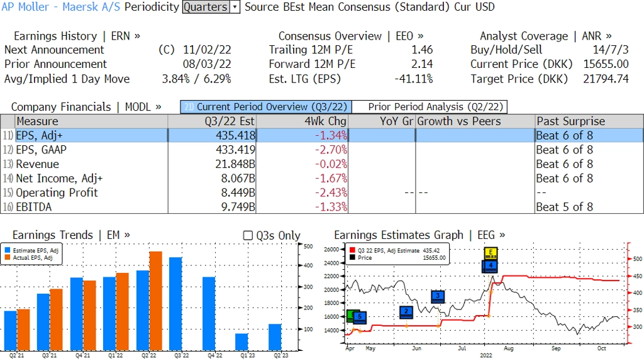This screenshot has width=644, height=361.
Task: Open Earnings Estimates Graph EEG link
Action: (x=419, y=235)
